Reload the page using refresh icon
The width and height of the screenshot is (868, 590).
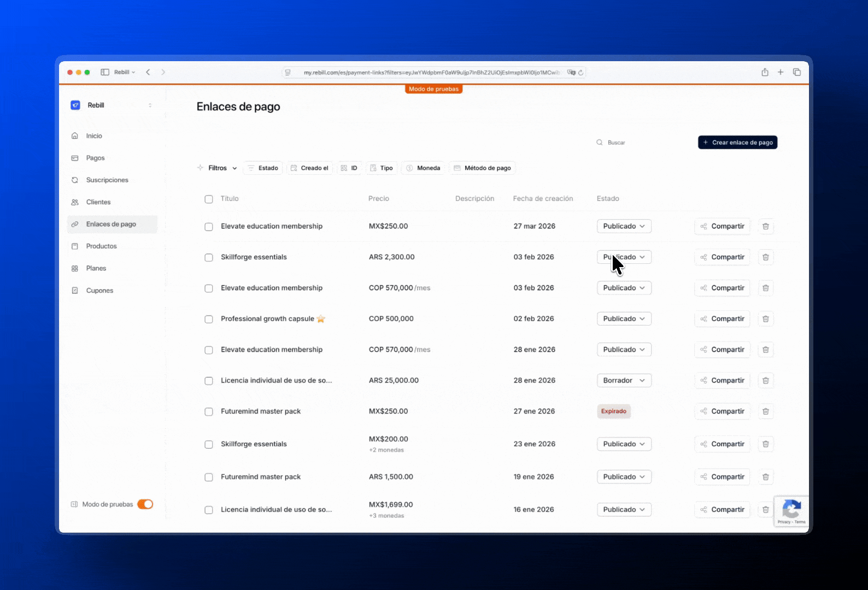pos(580,72)
